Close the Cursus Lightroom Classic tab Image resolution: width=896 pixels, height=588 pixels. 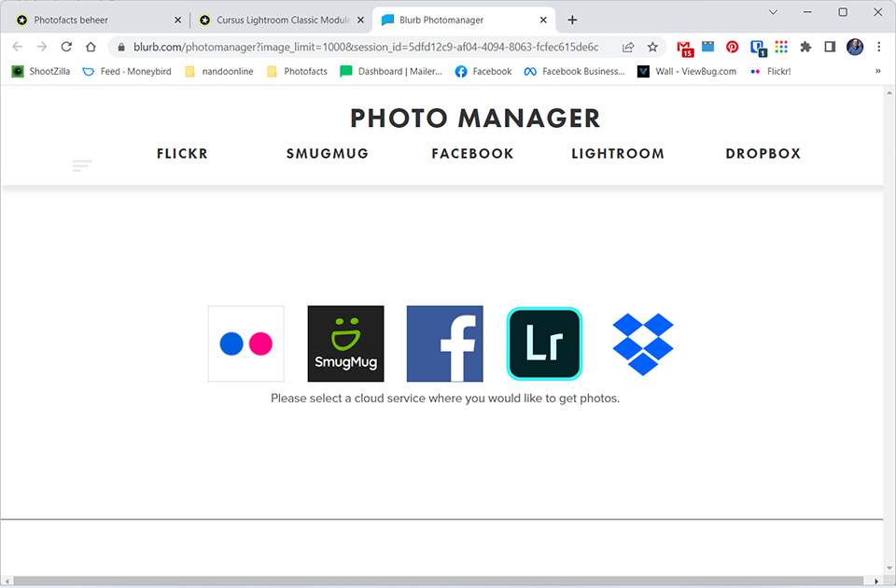point(360,20)
